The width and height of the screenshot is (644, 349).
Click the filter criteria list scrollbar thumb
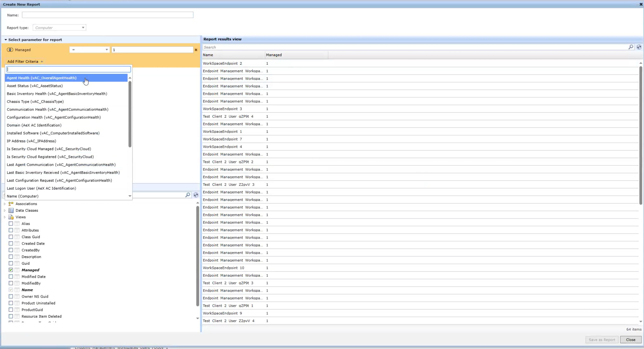click(x=130, y=114)
